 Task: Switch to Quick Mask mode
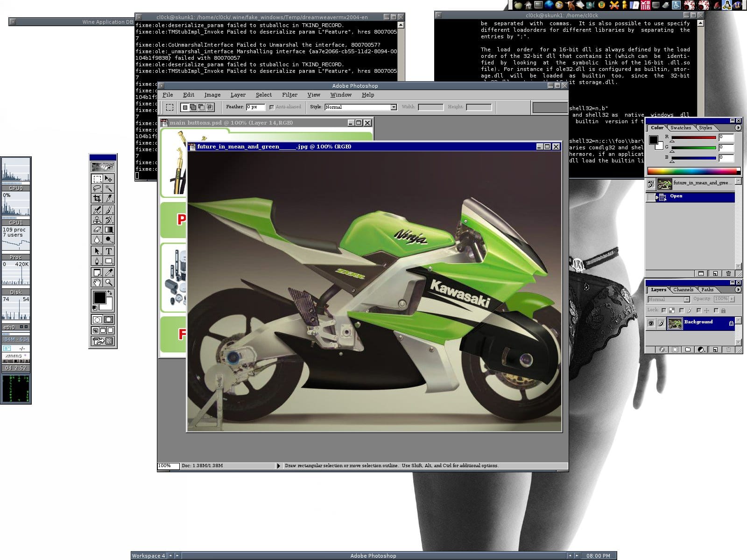108,320
